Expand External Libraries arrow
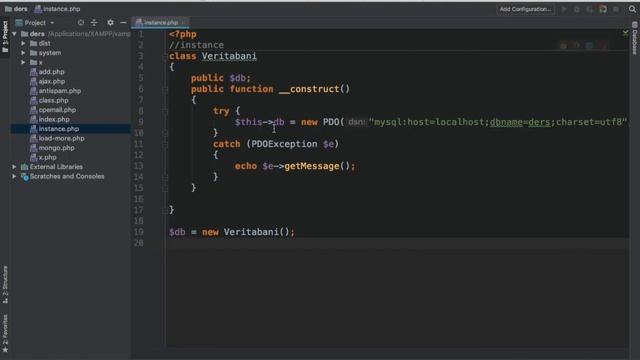 click(x=15, y=167)
